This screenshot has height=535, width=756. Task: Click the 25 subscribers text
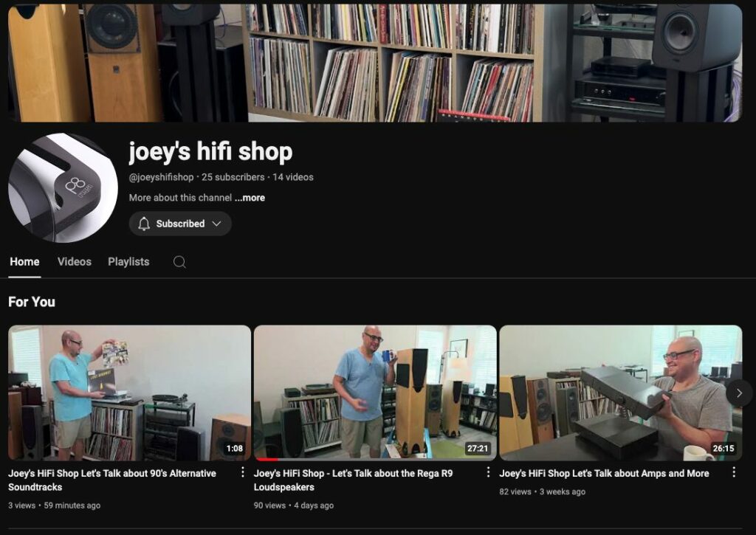tap(233, 177)
